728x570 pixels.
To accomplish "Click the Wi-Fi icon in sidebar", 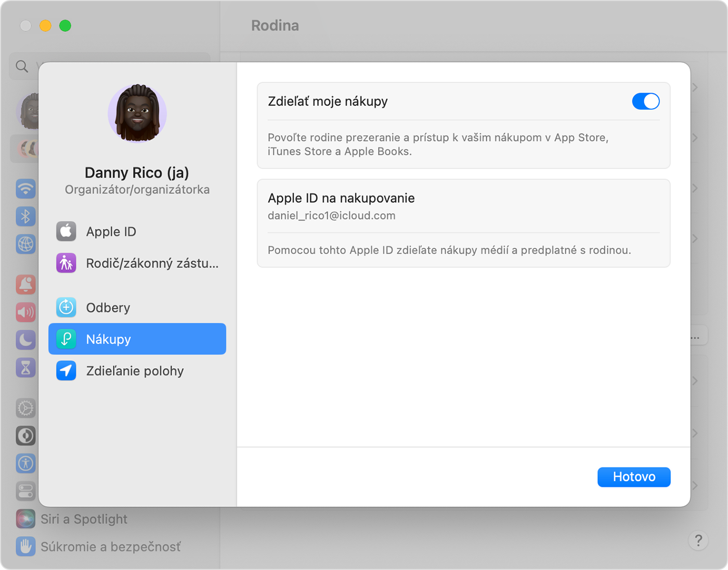I will point(25,188).
